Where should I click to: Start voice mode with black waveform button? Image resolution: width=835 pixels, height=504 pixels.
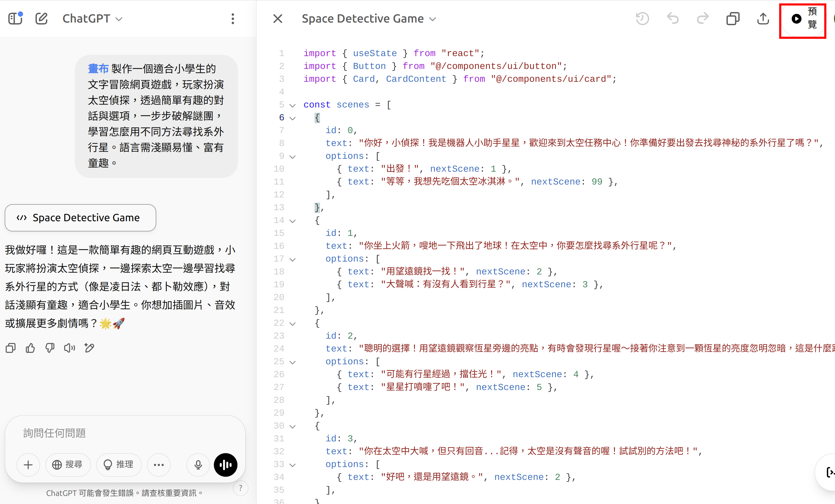(x=225, y=465)
